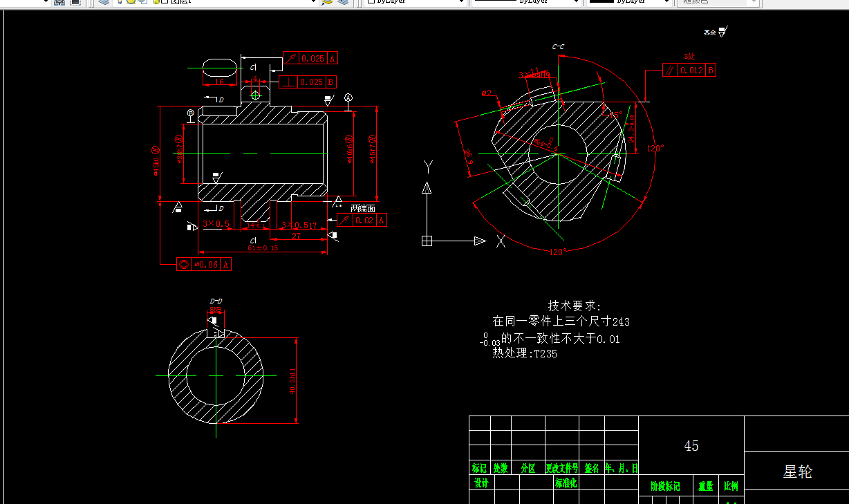Image resolution: width=849 pixels, height=504 pixels.
Task: Select the 0.025 A tolerance value
Action: click(x=312, y=59)
